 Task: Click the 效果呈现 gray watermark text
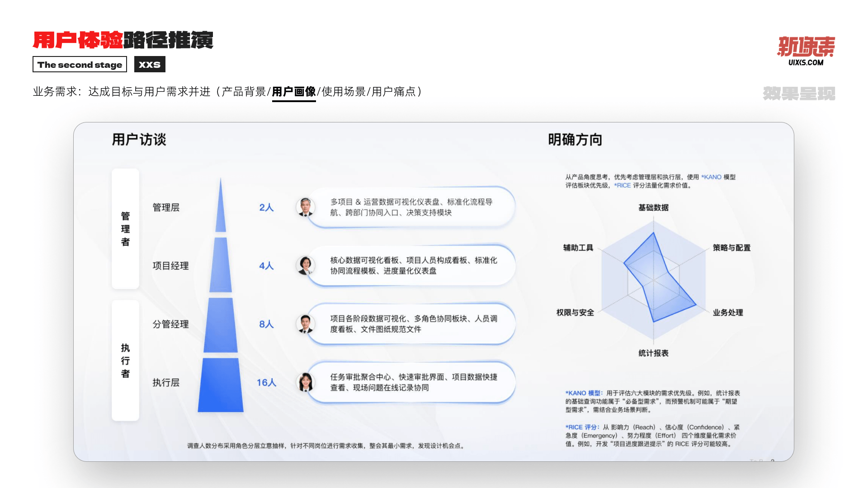coord(799,94)
